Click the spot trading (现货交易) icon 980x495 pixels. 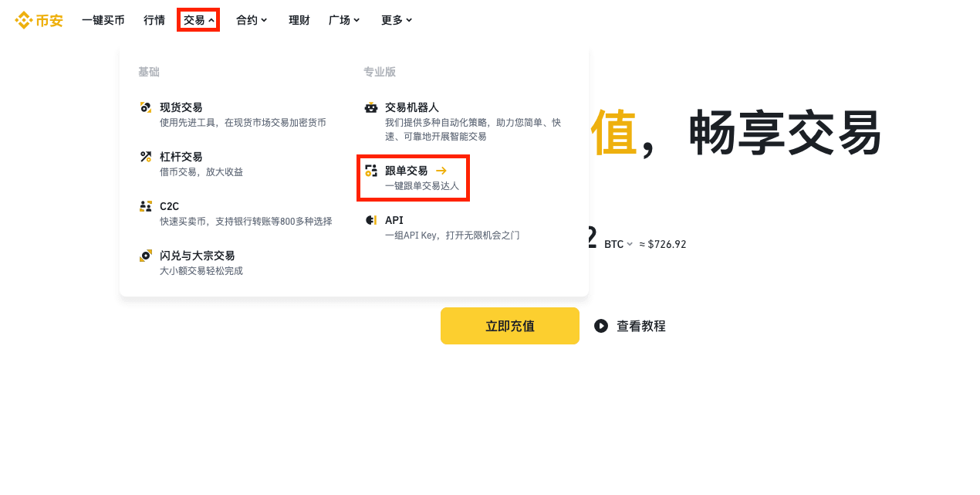tap(146, 107)
